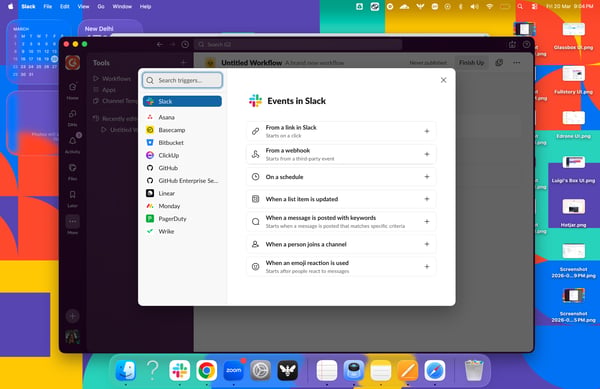Open More menu in Slack sidebar
Screen dimensions: 600x389
72,225
